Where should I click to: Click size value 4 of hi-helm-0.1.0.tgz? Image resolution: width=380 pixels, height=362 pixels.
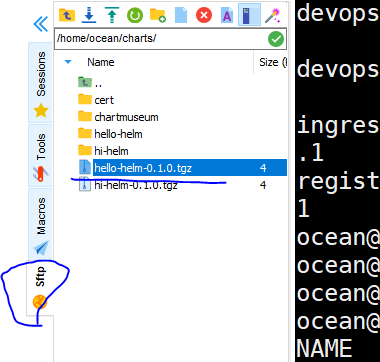263,185
